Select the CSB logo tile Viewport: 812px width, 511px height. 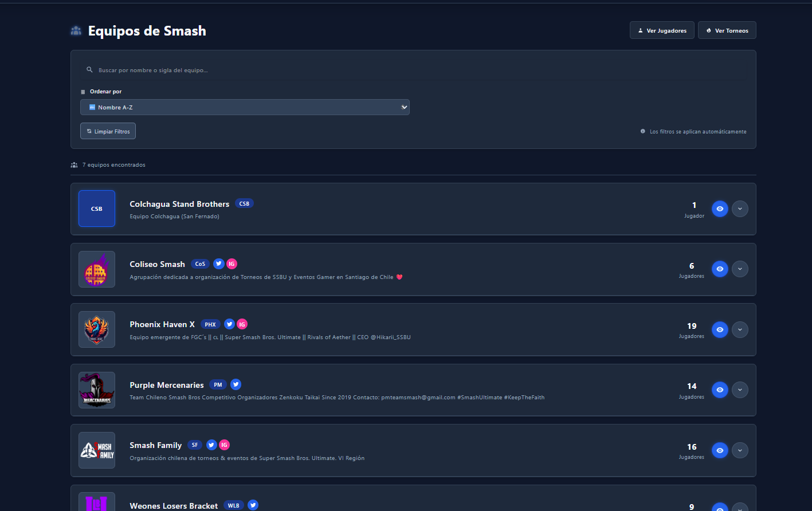click(x=97, y=209)
